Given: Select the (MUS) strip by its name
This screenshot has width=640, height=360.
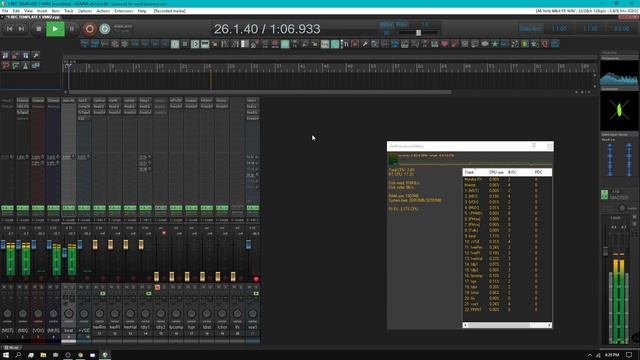Looking at the screenshot, I should click(53, 330).
